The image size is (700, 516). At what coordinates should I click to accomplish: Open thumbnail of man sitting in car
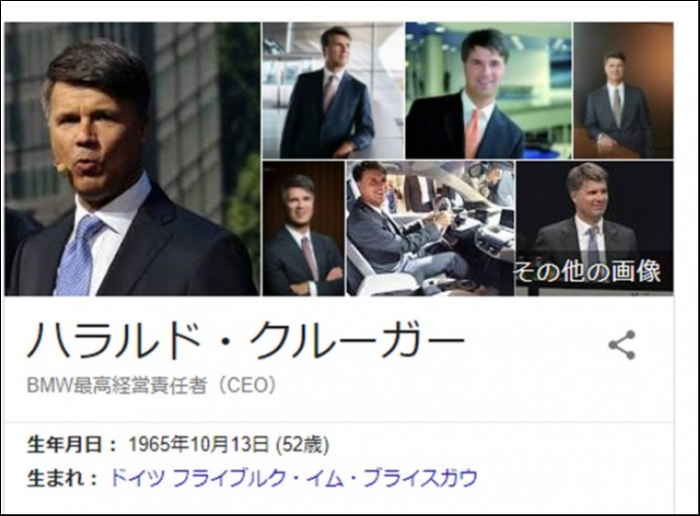pos(430,229)
